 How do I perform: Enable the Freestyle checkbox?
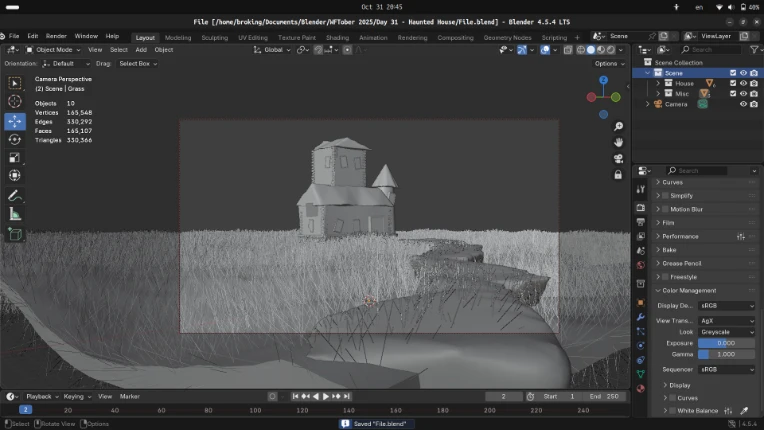(x=666, y=277)
